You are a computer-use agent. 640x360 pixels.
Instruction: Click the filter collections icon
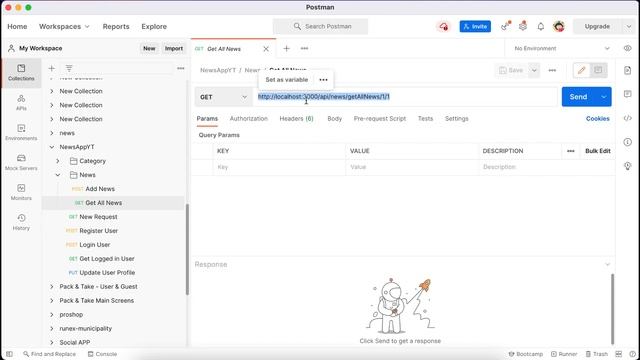(69, 68)
